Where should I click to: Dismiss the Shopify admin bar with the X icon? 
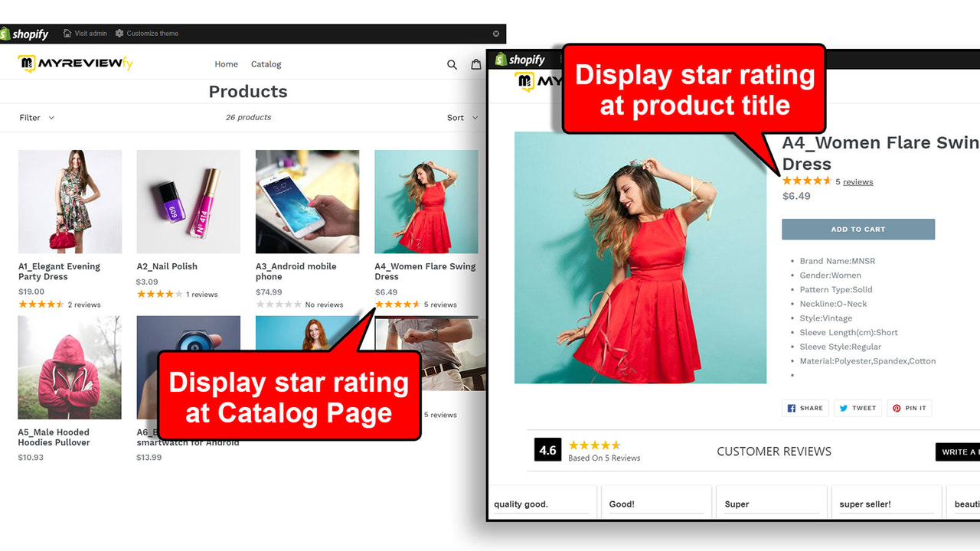(495, 33)
